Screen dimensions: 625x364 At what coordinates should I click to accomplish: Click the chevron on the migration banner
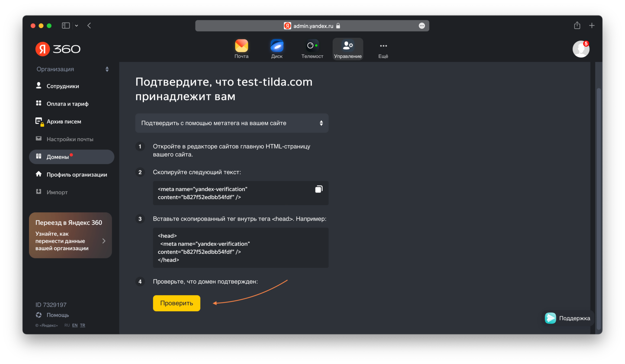tap(104, 241)
